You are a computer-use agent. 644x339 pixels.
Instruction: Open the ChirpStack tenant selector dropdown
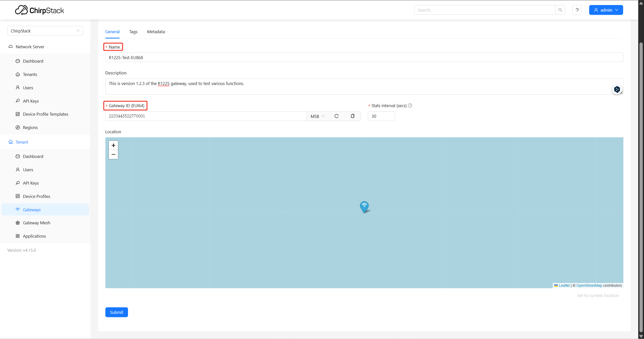[x=45, y=31]
